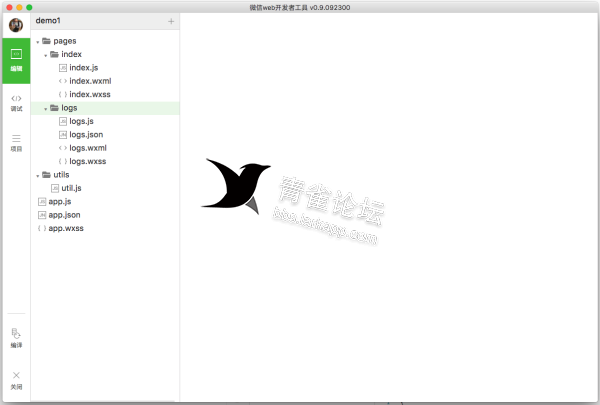Click the logs.js file icon
Image resolution: width=600 pixels, height=405 pixels.
[63, 121]
